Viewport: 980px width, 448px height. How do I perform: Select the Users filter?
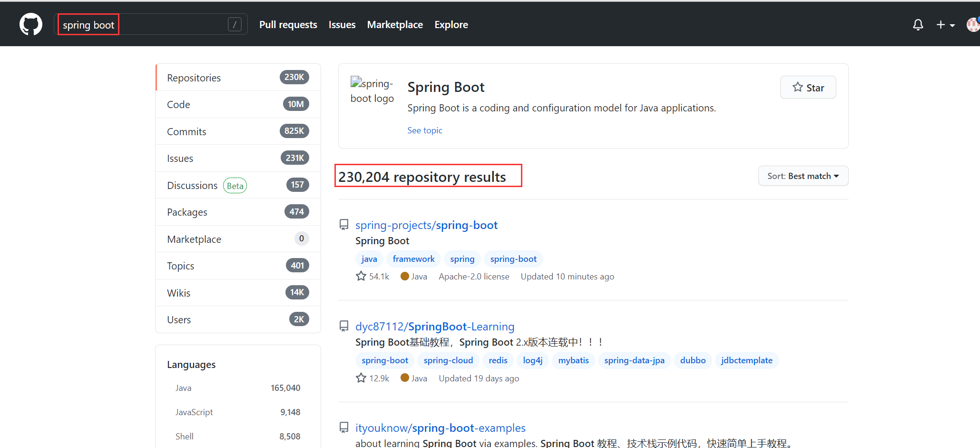(238, 319)
